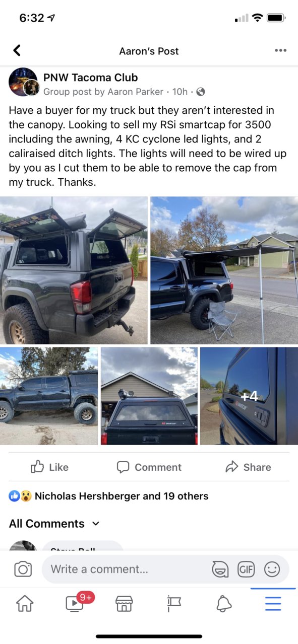Open the Pages flag icon
The image size is (298, 644).
pyautogui.click(x=173, y=603)
